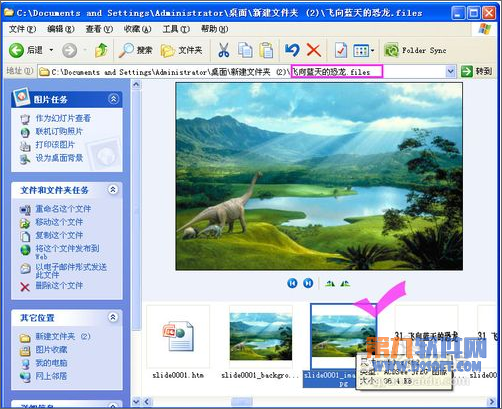Open the 帮助(H) menu

(215, 29)
